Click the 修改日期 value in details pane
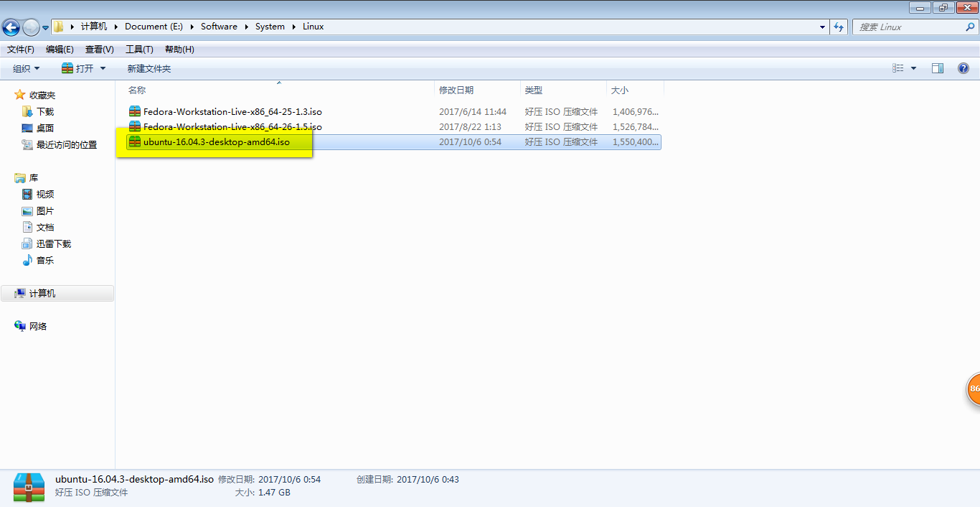 point(289,479)
